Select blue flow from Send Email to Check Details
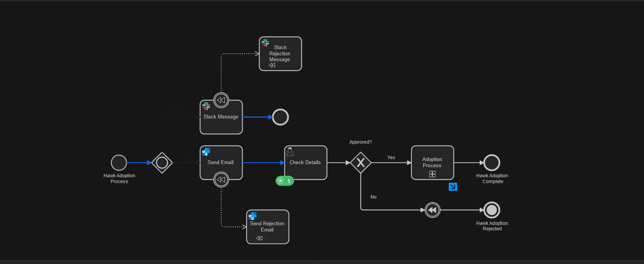Viewport: 644px width, 264px height. 263,163
